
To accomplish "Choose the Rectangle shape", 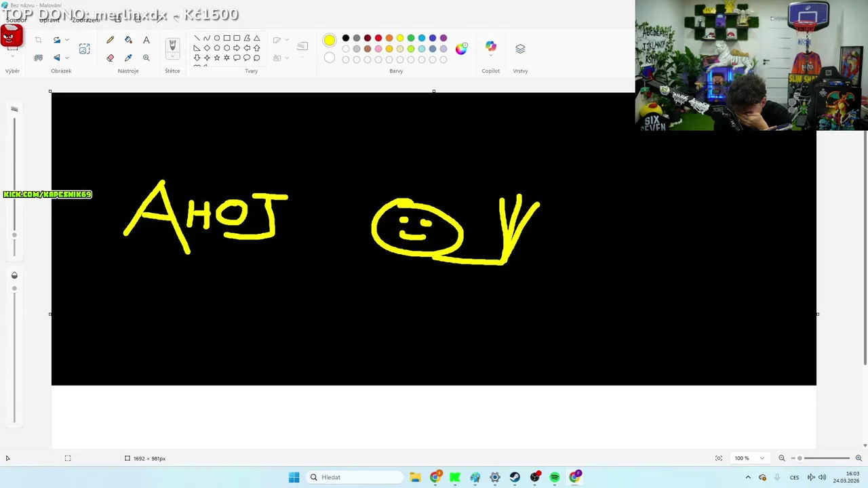I will coord(226,38).
